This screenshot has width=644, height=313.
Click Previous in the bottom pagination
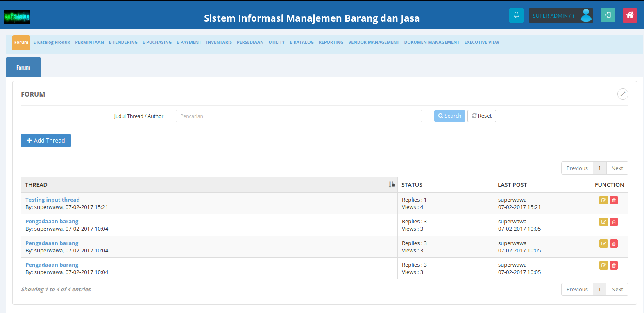577,290
